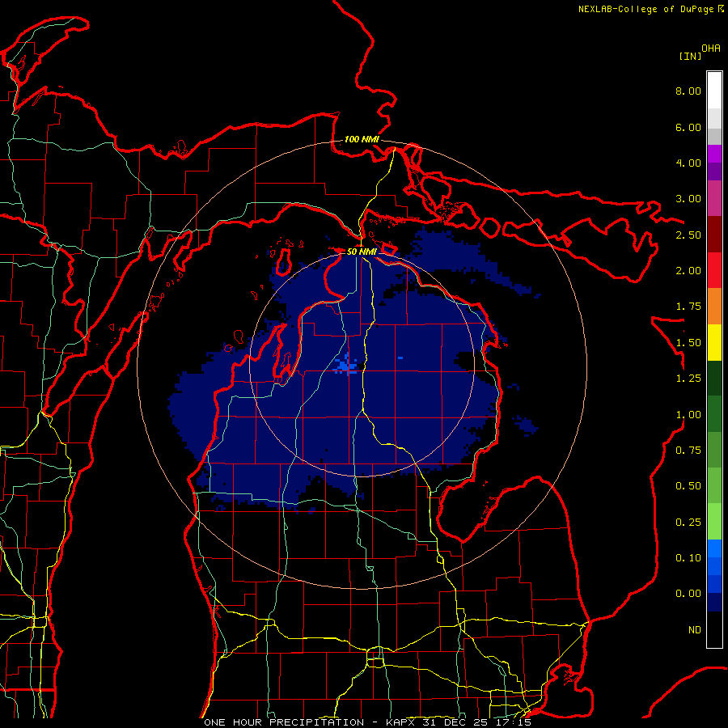Click the 0.25 legend value

click(688, 523)
